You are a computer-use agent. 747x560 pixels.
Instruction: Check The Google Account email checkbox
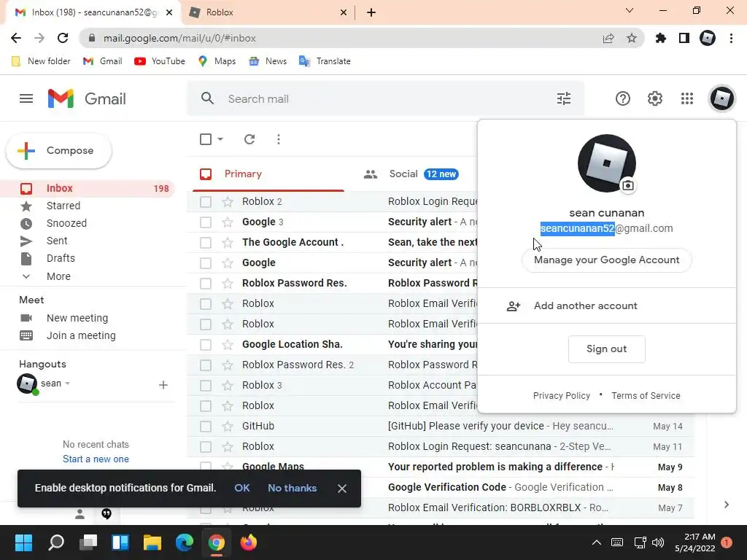(205, 243)
